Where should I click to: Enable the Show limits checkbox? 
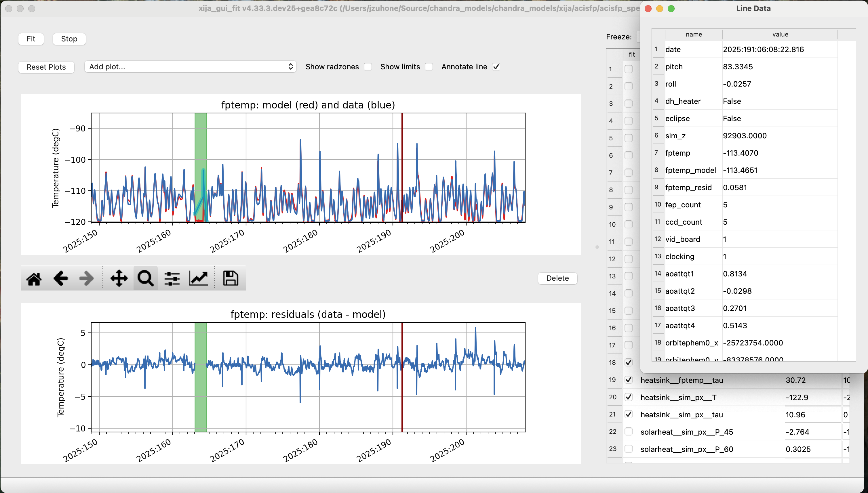click(x=429, y=67)
